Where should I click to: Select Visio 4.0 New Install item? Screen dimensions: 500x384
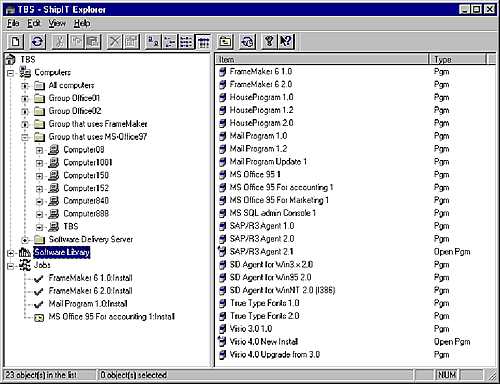coord(264,342)
